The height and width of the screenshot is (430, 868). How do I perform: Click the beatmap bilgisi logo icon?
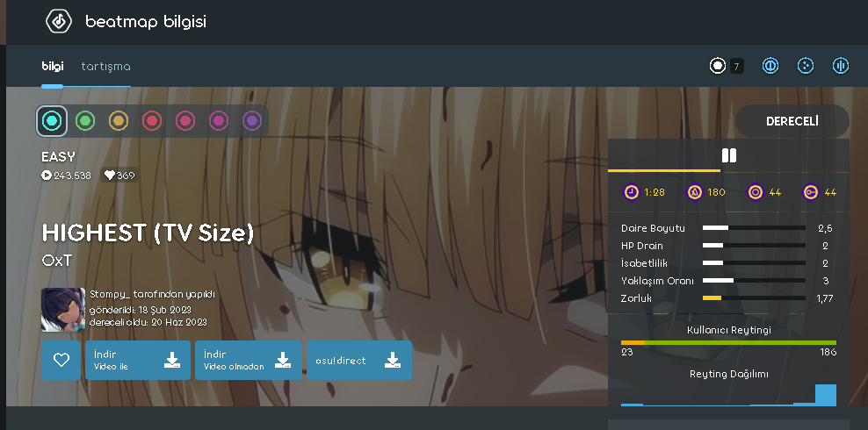[59, 22]
